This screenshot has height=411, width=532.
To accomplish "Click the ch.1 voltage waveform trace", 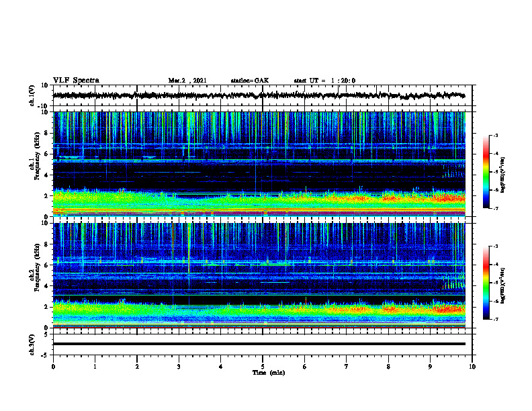I will click(x=259, y=95).
